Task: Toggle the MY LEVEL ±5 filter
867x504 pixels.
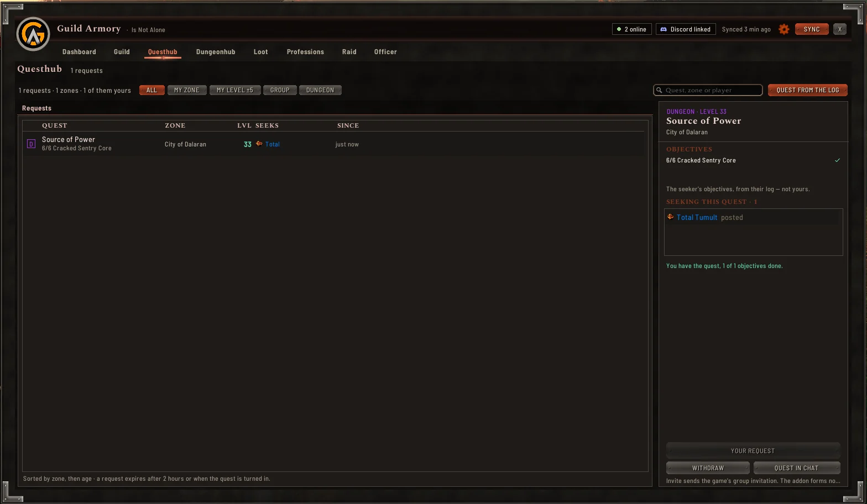Action: point(235,90)
